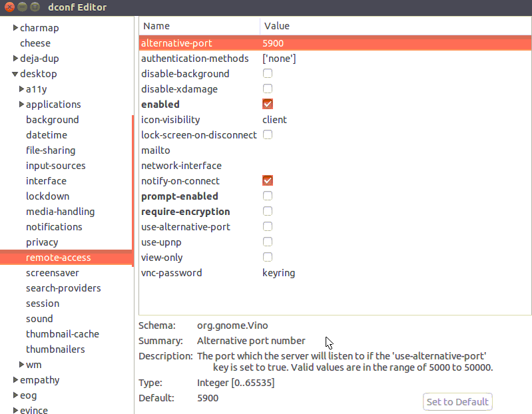
Task: Enable the use-alternative-port checkbox
Action: (x=268, y=226)
